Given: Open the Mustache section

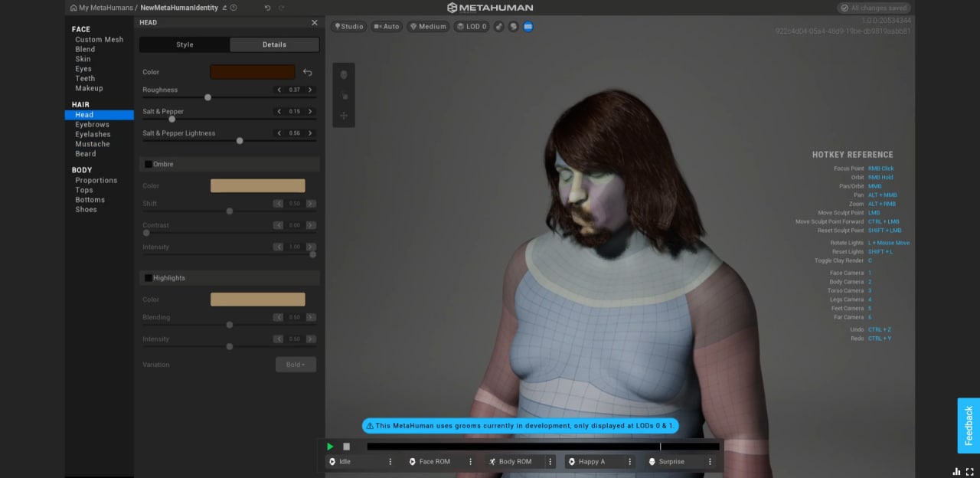Looking at the screenshot, I should tap(93, 144).
